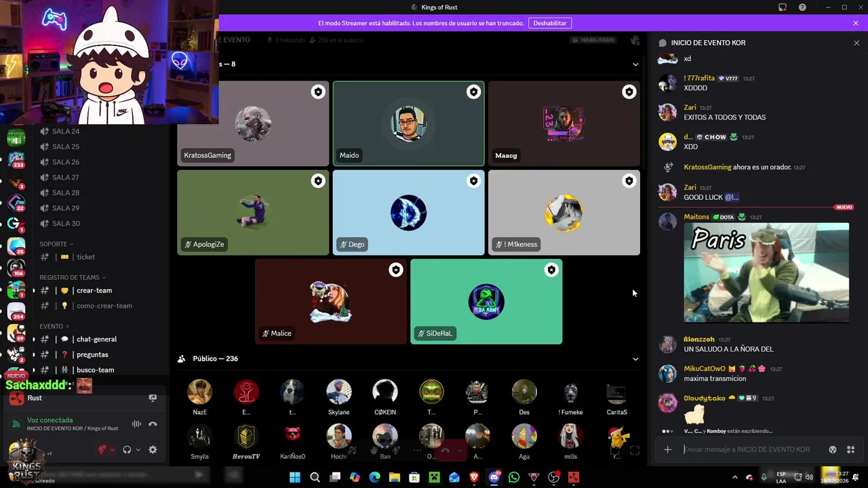Collapse the REGISTRO DE TEAMS category
The image size is (868, 488).
coord(73,277)
